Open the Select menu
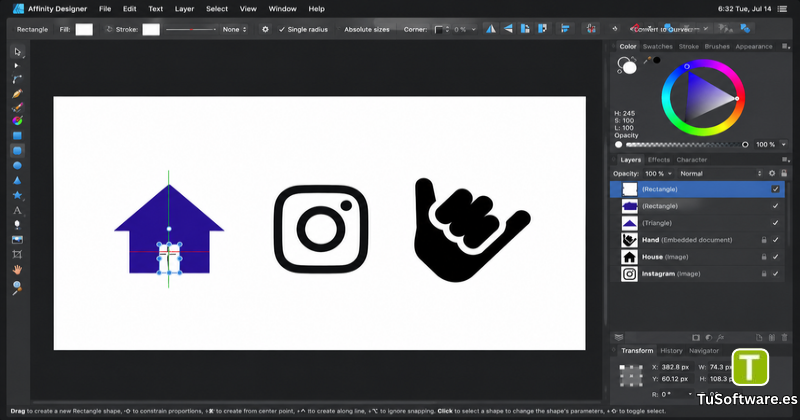The image size is (800, 420). click(217, 9)
